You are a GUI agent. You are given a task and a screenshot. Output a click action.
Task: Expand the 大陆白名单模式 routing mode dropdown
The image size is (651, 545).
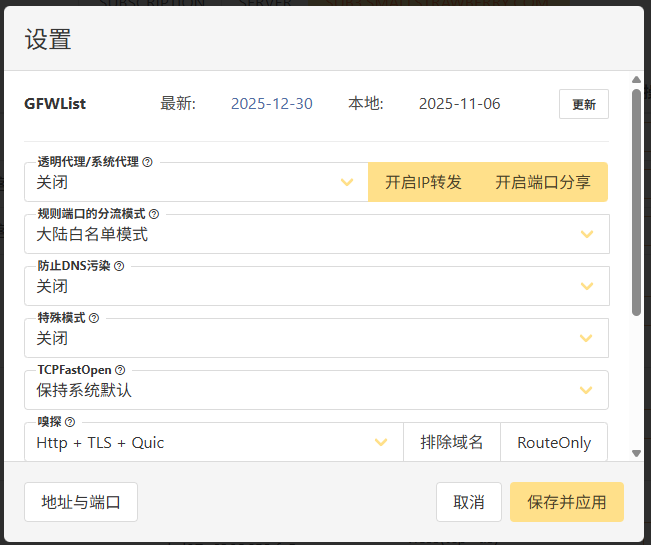pos(316,234)
